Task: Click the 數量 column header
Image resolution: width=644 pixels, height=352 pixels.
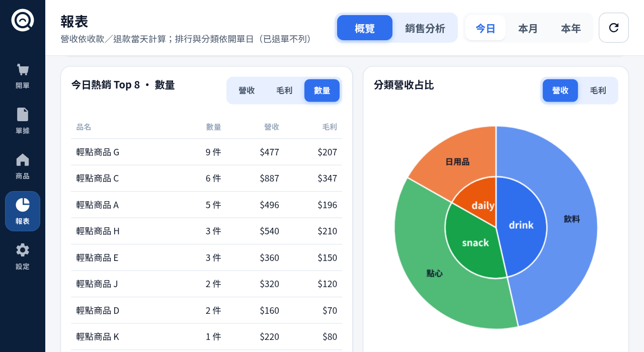Action: (x=213, y=127)
